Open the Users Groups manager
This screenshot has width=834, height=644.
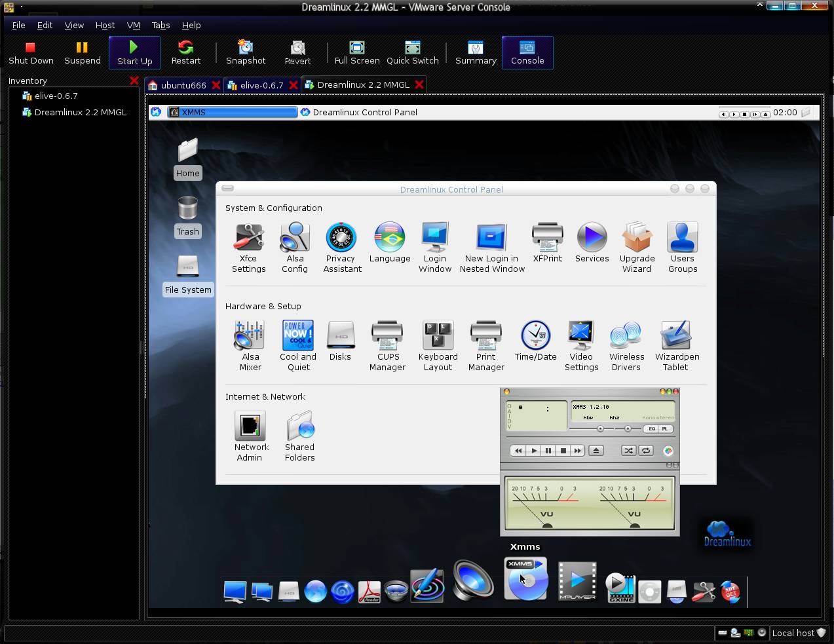tap(683, 248)
